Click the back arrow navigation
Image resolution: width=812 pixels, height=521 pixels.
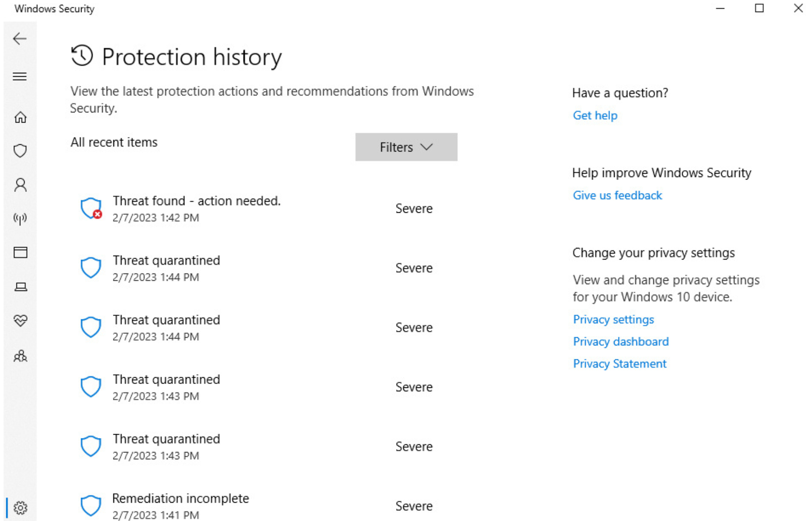click(x=20, y=39)
